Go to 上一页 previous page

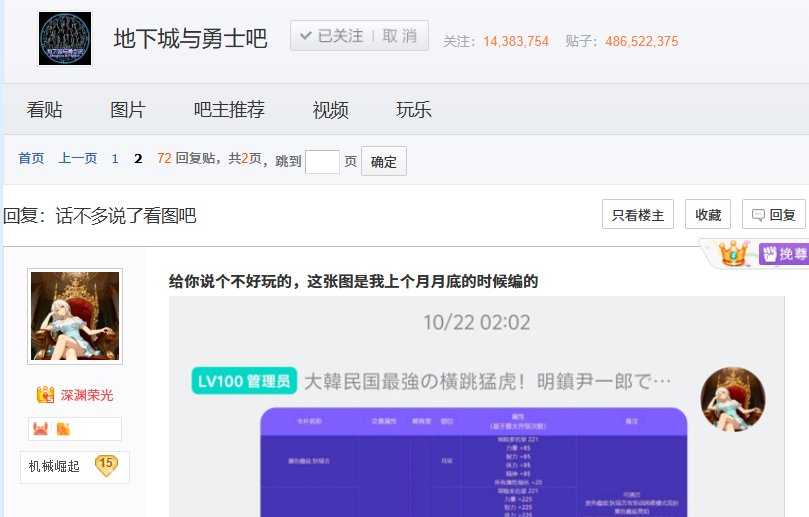point(78,158)
